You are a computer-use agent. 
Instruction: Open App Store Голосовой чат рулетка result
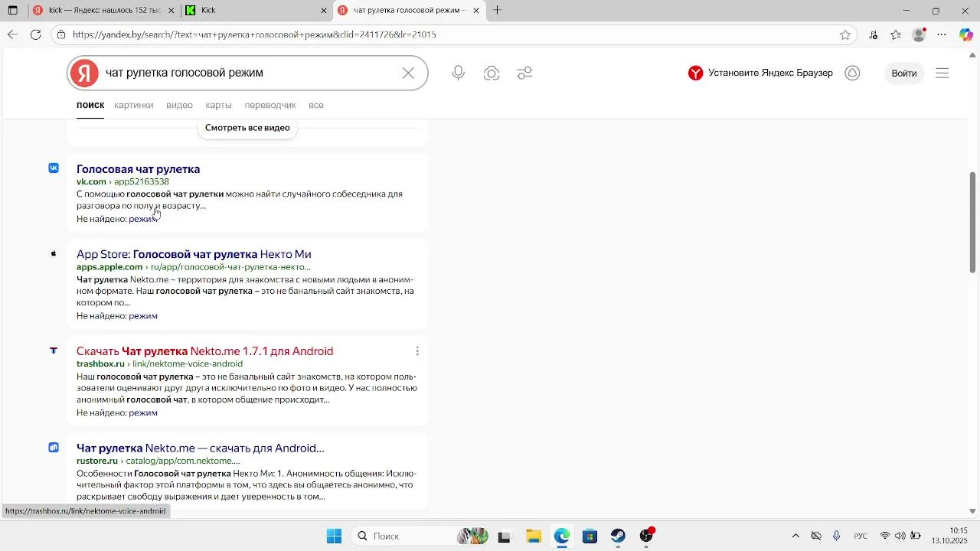pos(194,254)
